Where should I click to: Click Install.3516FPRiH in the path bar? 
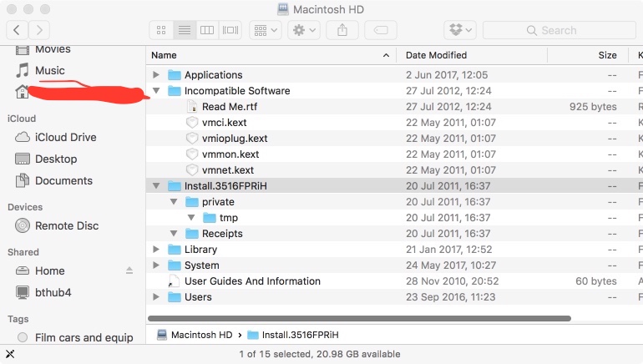[293, 335]
